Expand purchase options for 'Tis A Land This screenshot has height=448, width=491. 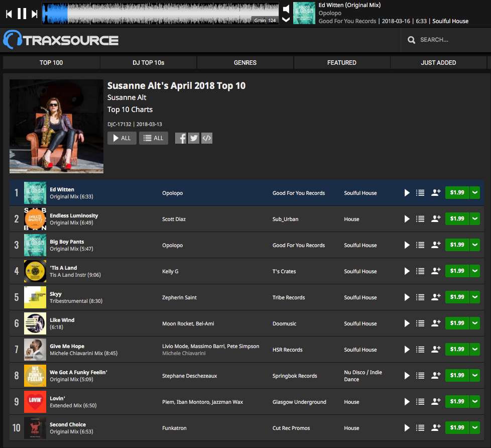click(x=475, y=271)
